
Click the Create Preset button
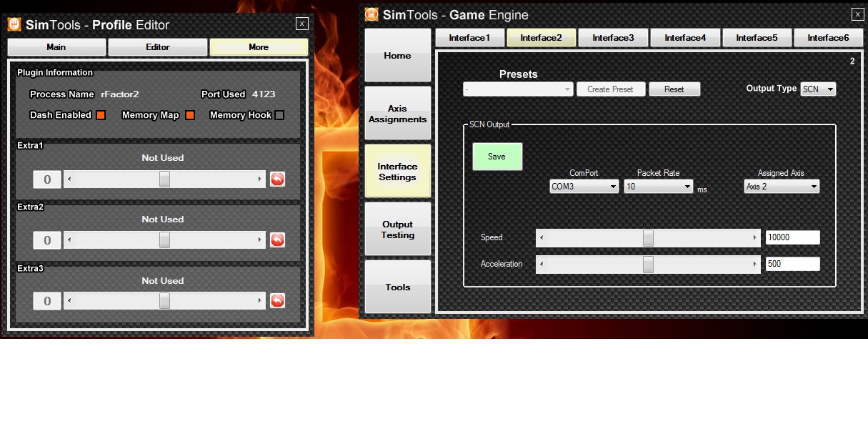click(x=611, y=89)
